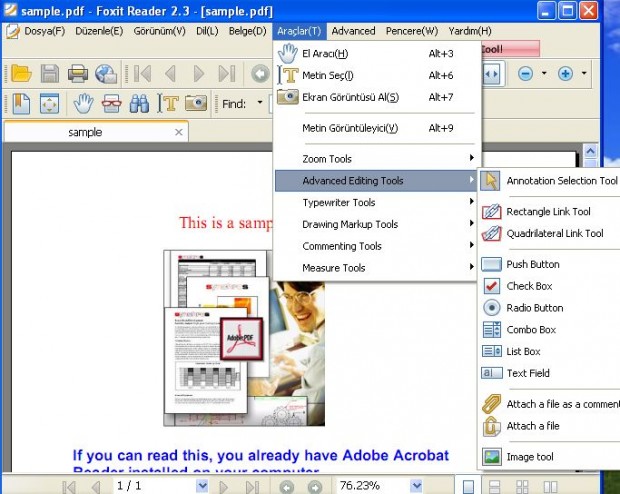This screenshot has height=494, width=620.
Task: Click the binoculars search icon
Action: coord(139,103)
